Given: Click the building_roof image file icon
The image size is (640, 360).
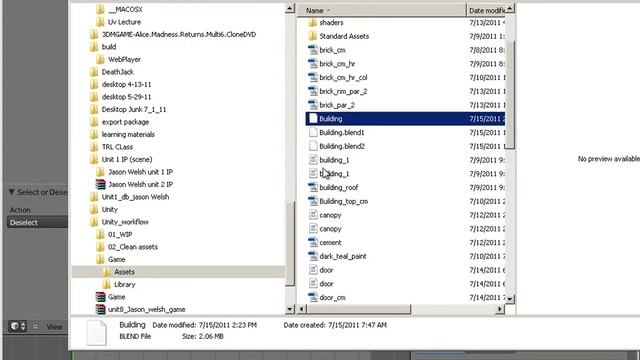Looking at the screenshot, I should click(313, 187).
